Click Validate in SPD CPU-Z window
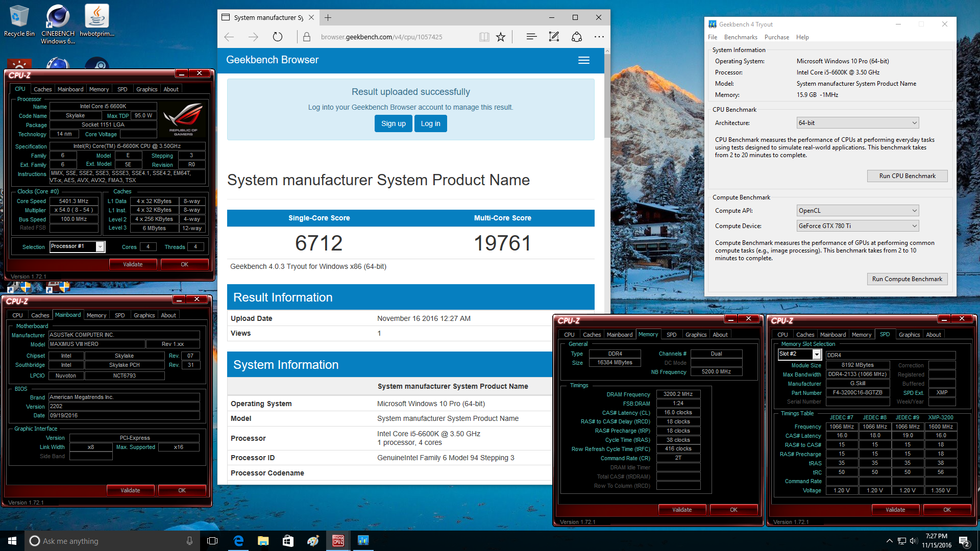The image size is (980, 551). (895, 510)
